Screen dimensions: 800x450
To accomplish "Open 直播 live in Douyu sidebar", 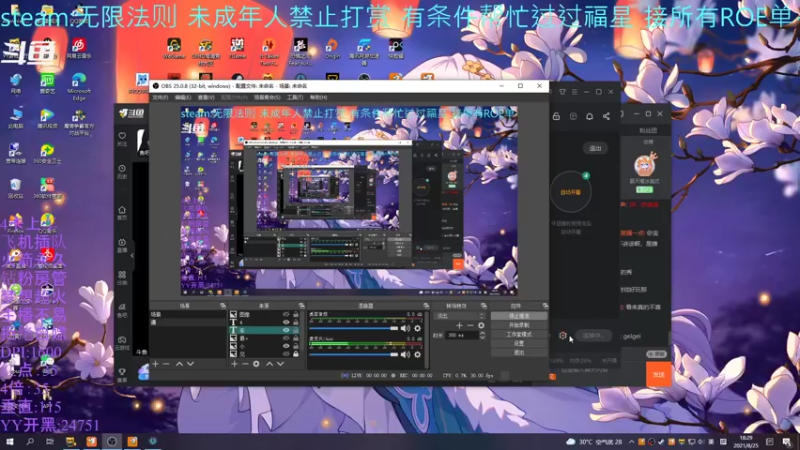I will [122, 245].
